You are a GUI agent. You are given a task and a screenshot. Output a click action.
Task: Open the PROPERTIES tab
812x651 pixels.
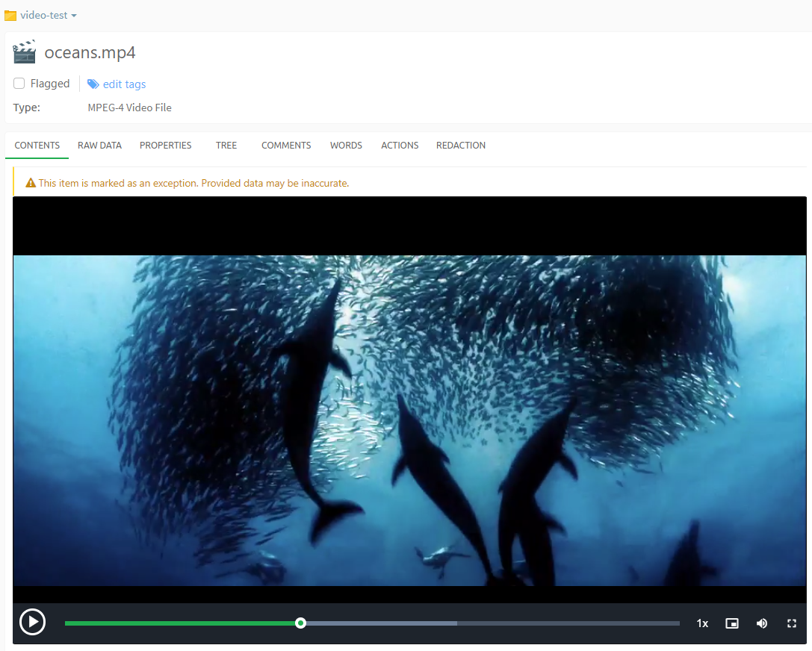165,146
